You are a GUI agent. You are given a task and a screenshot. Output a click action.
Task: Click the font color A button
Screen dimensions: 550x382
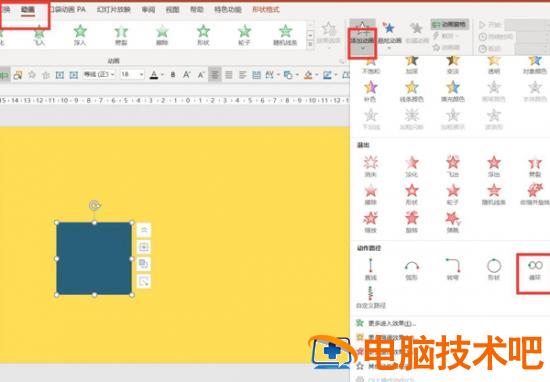154,75
